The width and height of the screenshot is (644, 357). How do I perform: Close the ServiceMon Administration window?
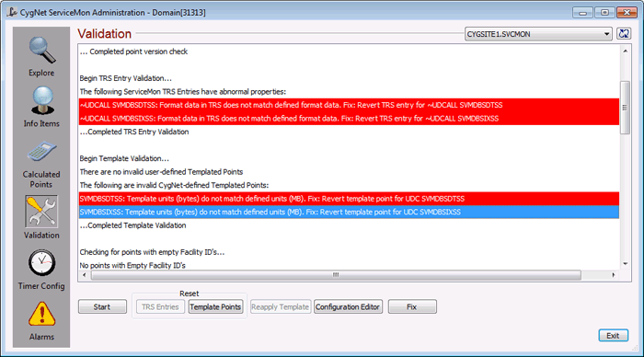click(x=627, y=13)
